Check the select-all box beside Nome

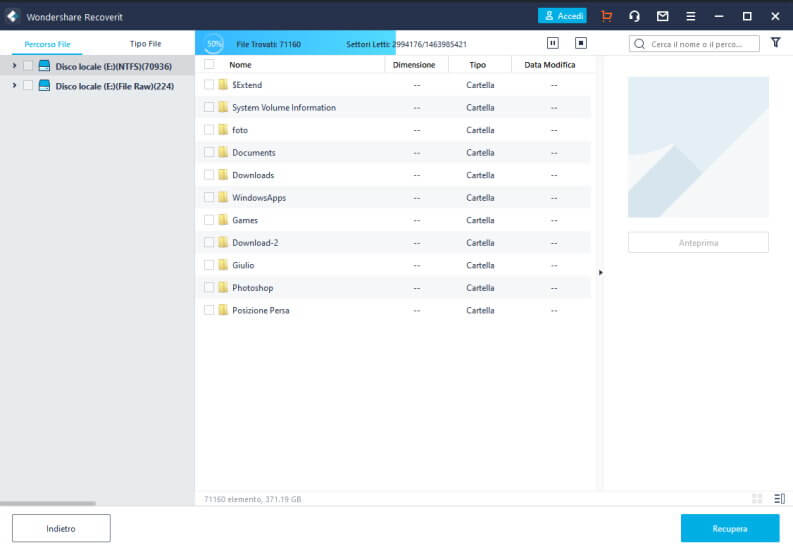[209, 64]
